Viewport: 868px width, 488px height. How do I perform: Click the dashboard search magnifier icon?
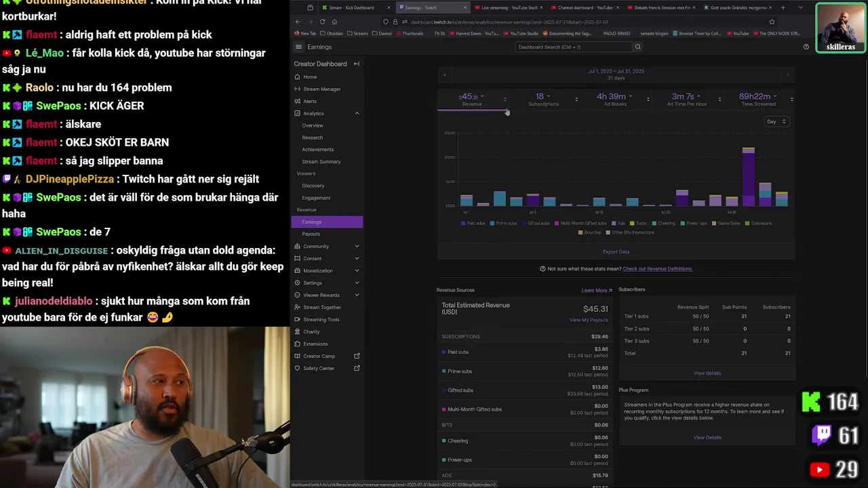[x=637, y=47]
